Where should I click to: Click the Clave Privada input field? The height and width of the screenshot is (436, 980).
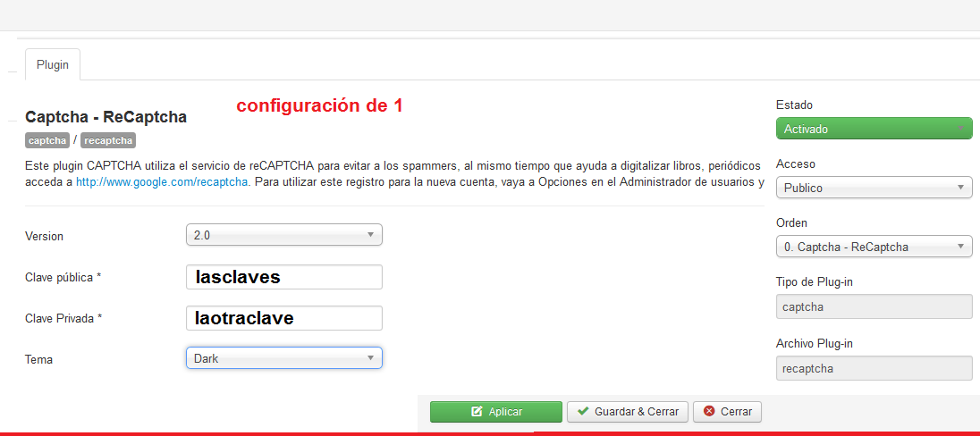(283, 318)
